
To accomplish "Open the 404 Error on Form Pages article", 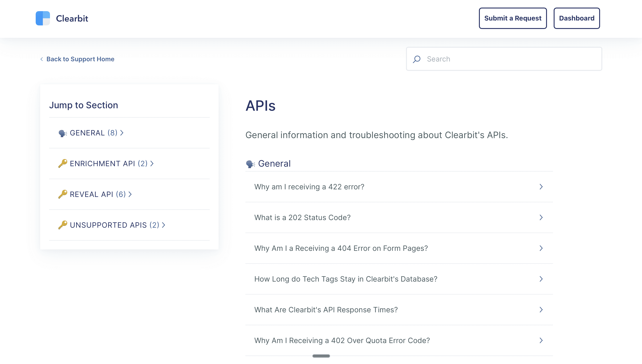I will click(x=341, y=248).
